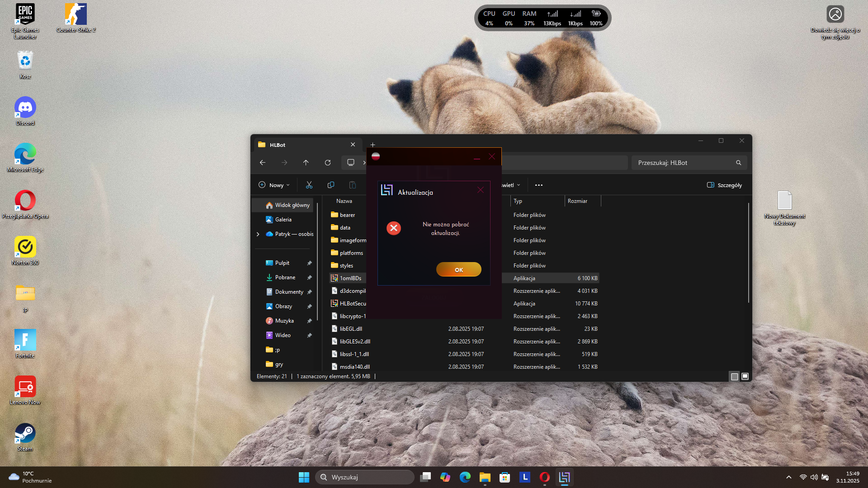
Task: Toggle the Szczegóły details pane
Action: [x=724, y=185]
